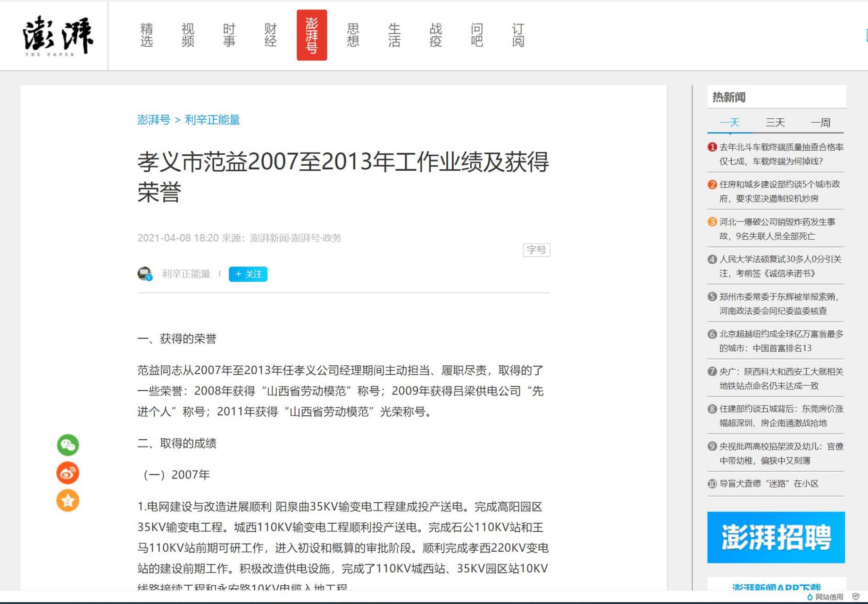Follow the author via 关注 button
868x604 pixels.
248,274
